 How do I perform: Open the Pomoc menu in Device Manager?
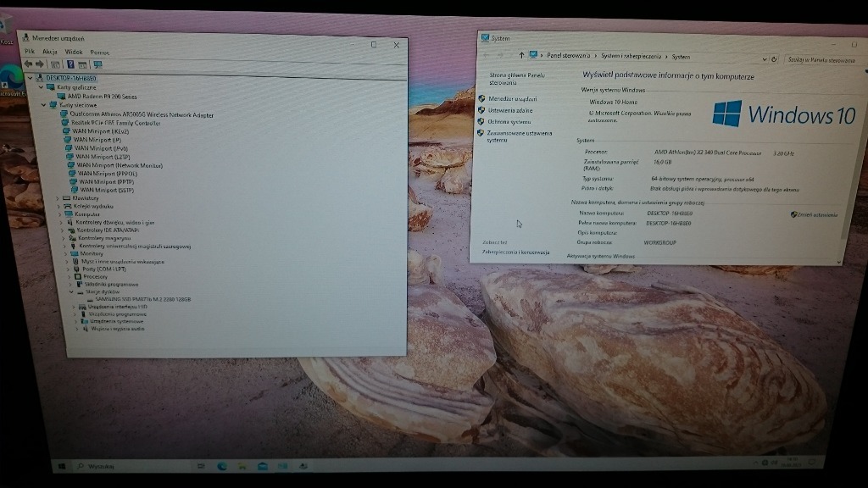(x=100, y=53)
